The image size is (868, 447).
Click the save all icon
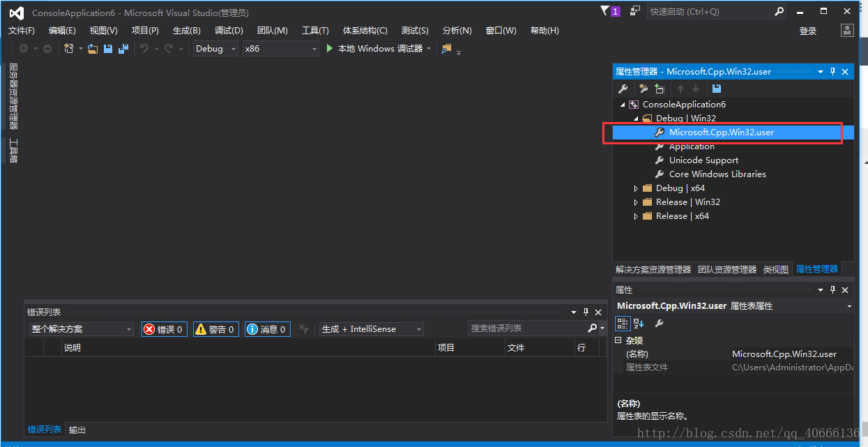[x=123, y=49]
